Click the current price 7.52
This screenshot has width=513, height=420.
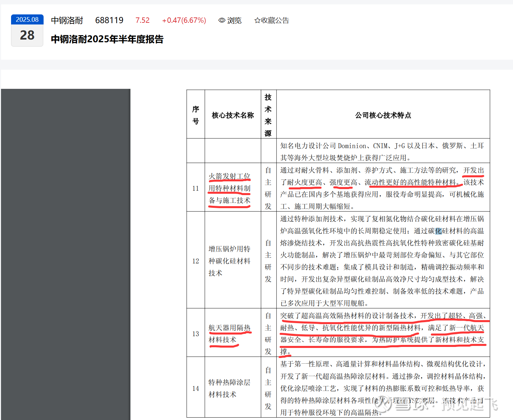(x=142, y=20)
